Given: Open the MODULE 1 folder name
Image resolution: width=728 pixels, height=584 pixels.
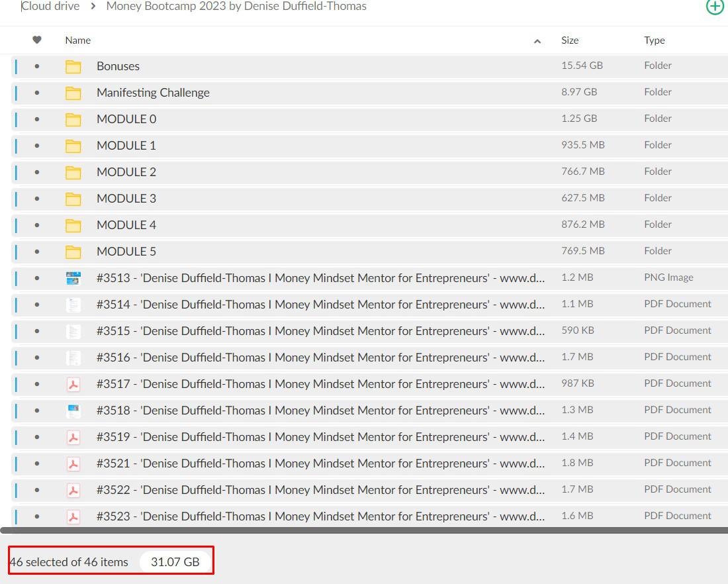Looking at the screenshot, I should coord(126,146).
